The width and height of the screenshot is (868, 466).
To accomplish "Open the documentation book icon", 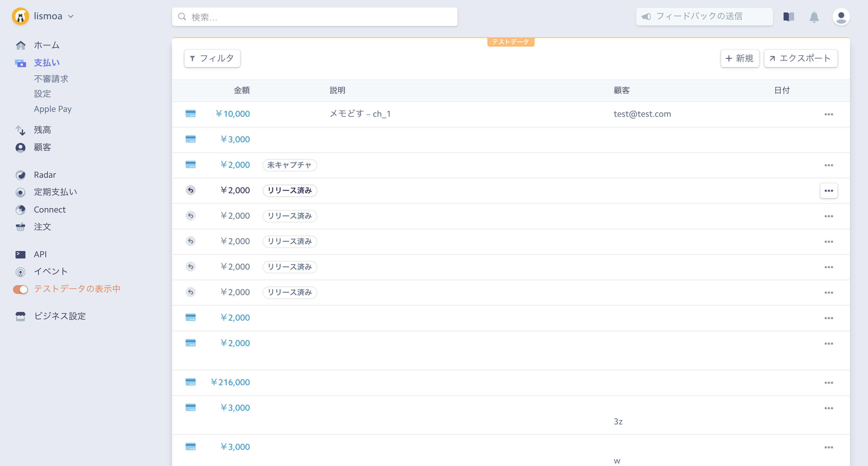I will click(789, 17).
